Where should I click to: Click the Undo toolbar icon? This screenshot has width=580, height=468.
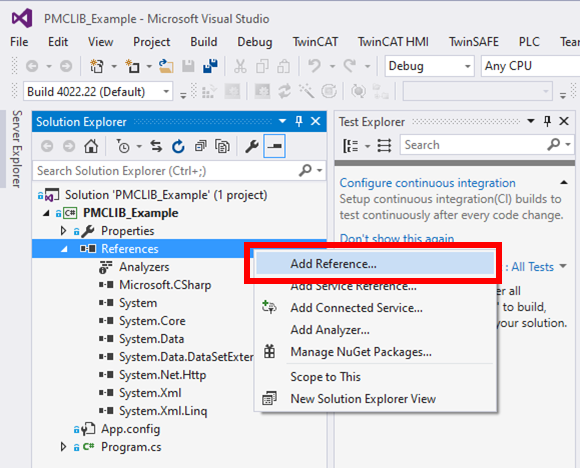click(314, 66)
